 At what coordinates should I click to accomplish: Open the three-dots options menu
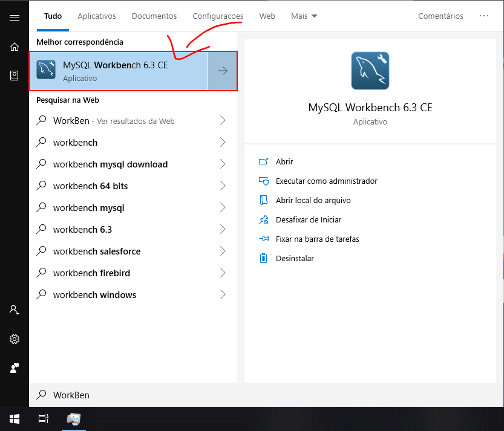[x=484, y=16]
